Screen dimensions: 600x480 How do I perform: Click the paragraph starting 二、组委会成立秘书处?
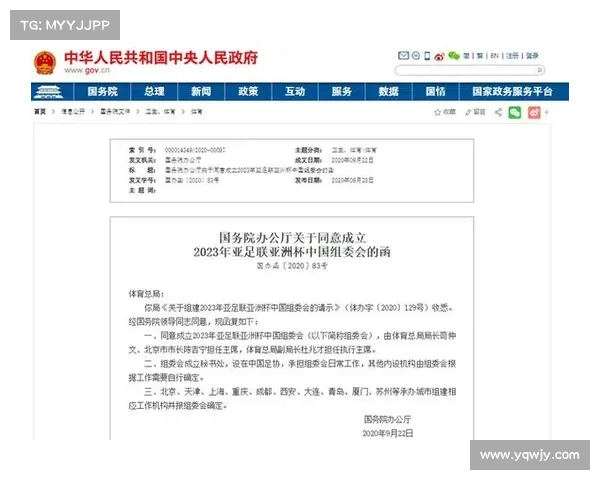point(292,371)
